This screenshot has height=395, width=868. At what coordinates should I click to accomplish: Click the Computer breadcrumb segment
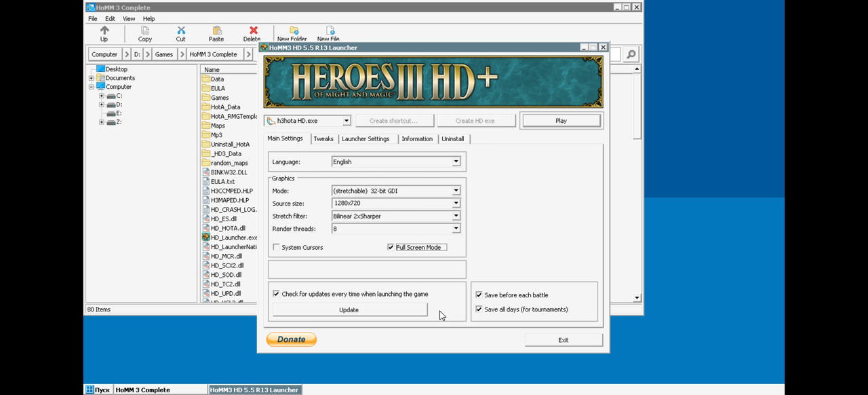[104, 54]
